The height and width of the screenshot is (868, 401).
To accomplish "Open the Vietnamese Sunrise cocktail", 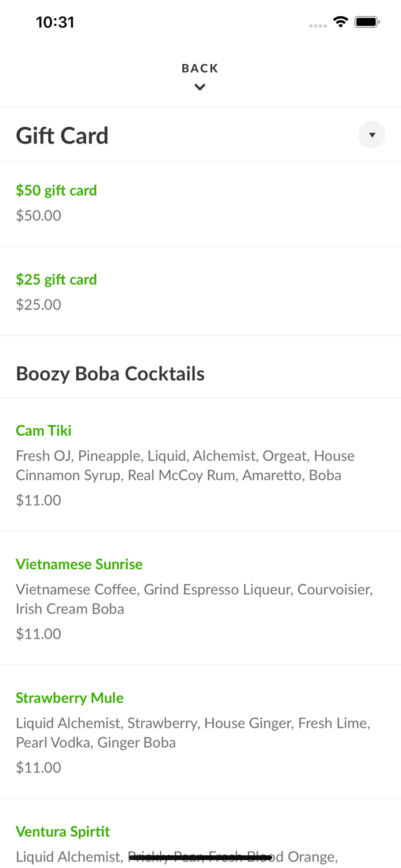I will (x=79, y=564).
